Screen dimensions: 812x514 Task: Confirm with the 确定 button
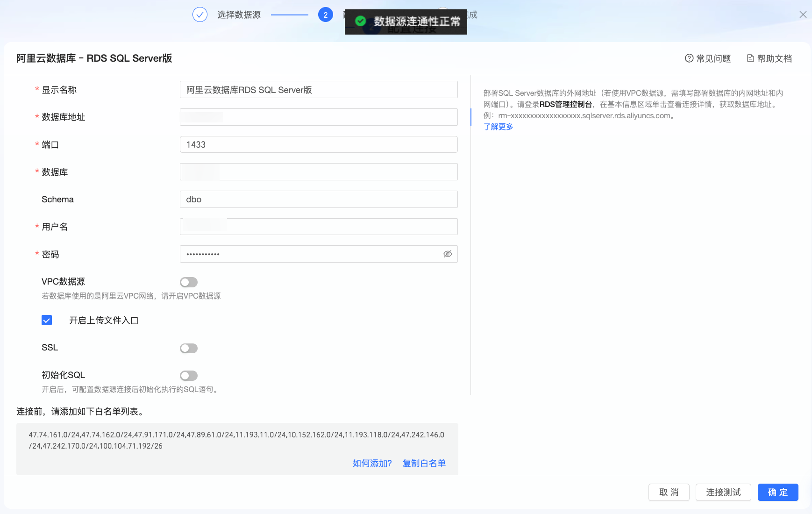click(778, 492)
